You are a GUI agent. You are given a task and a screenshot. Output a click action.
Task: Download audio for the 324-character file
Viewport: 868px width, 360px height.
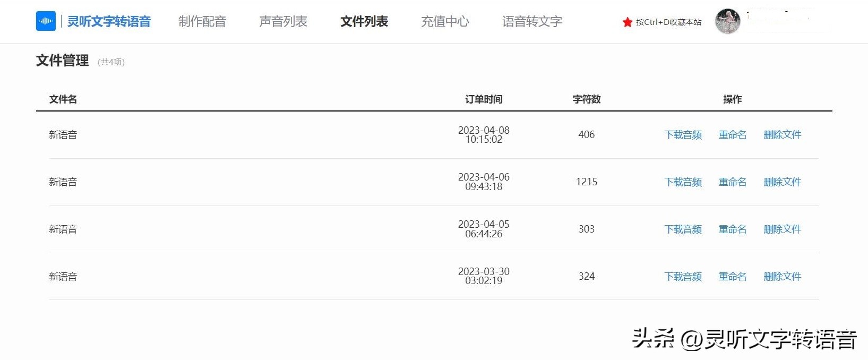pyautogui.click(x=683, y=276)
